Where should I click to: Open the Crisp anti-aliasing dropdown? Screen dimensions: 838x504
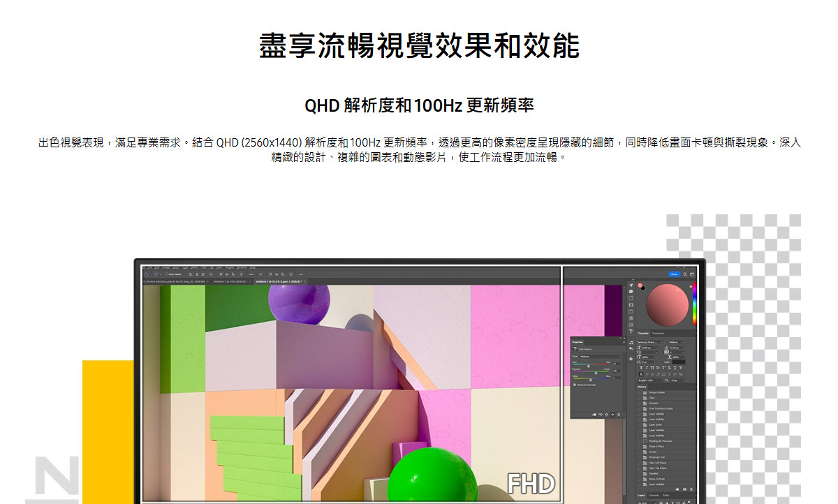coord(677,380)
